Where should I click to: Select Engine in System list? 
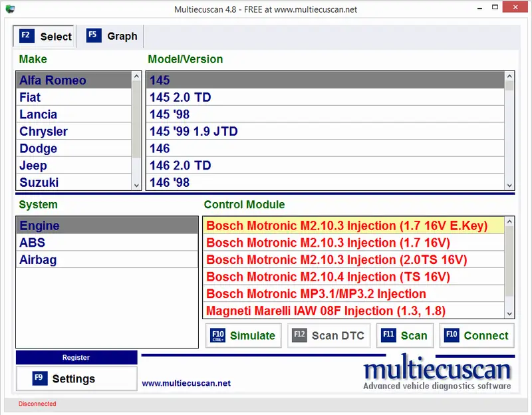(107, 225)
